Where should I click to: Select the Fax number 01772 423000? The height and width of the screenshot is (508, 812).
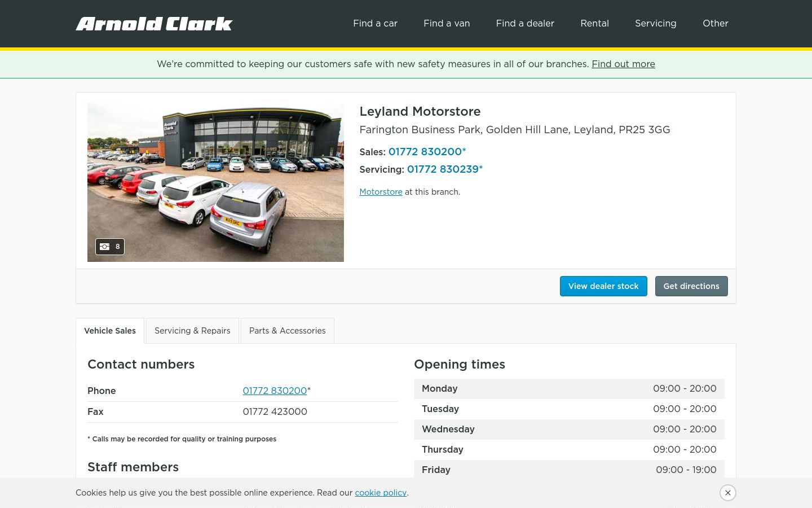[x=275, y=411]
